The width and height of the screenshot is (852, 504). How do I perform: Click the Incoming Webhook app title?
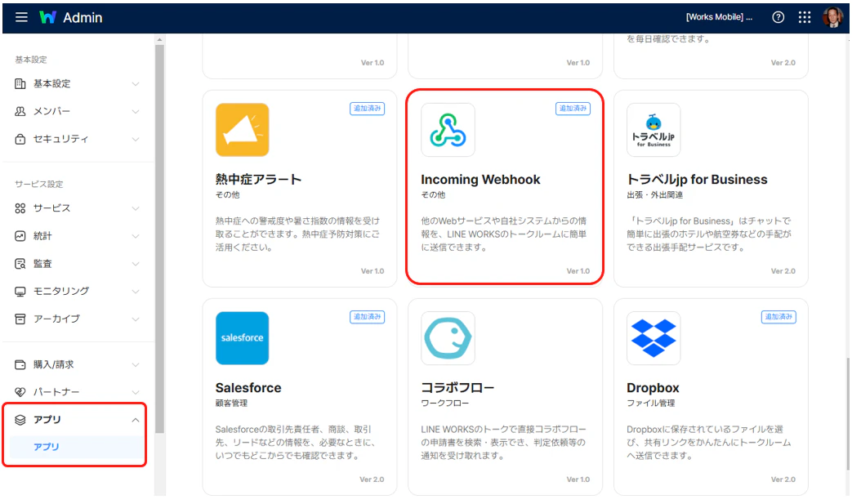tap(480, 179)
